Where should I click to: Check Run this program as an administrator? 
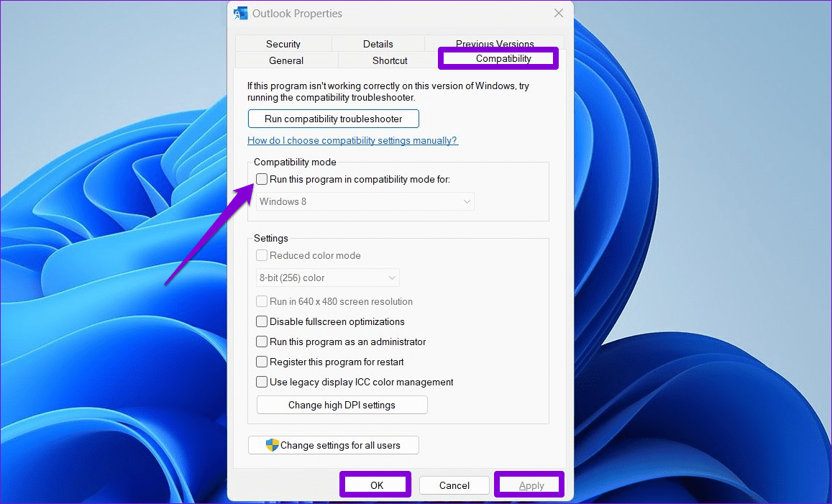click(262, 342)
